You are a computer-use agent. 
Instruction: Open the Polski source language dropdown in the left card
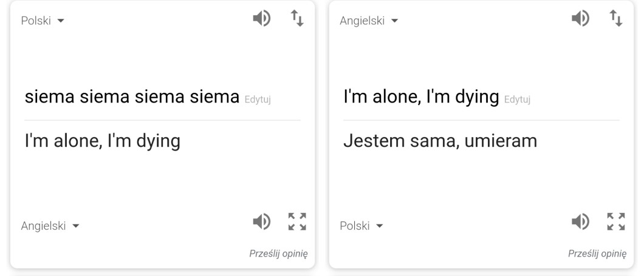coord(43,21)
